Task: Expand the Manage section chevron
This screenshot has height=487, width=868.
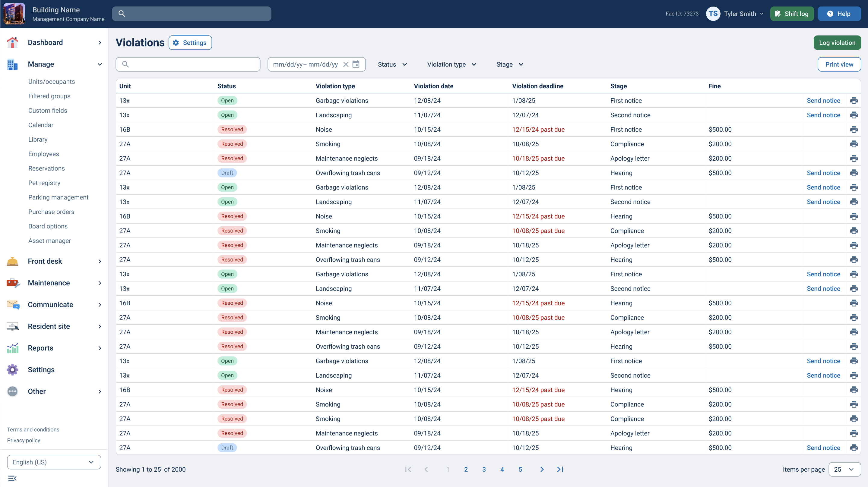Action: coord(100,64)
